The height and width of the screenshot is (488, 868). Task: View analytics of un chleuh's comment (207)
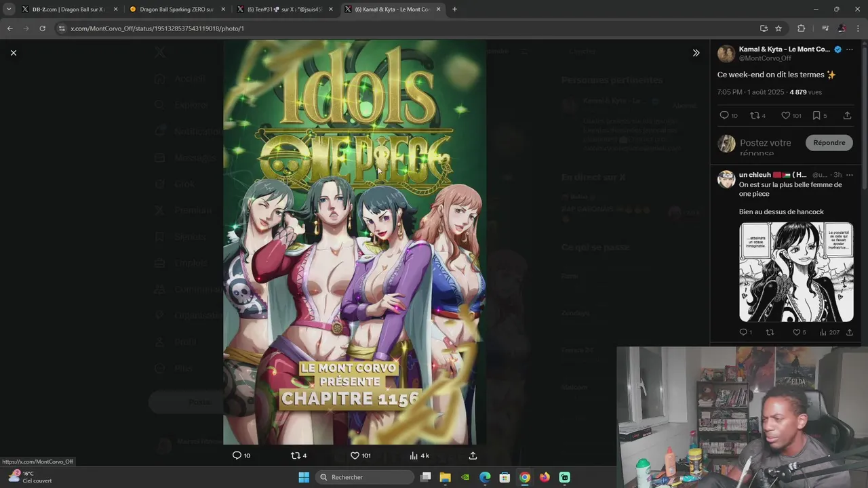pos(829,332)
